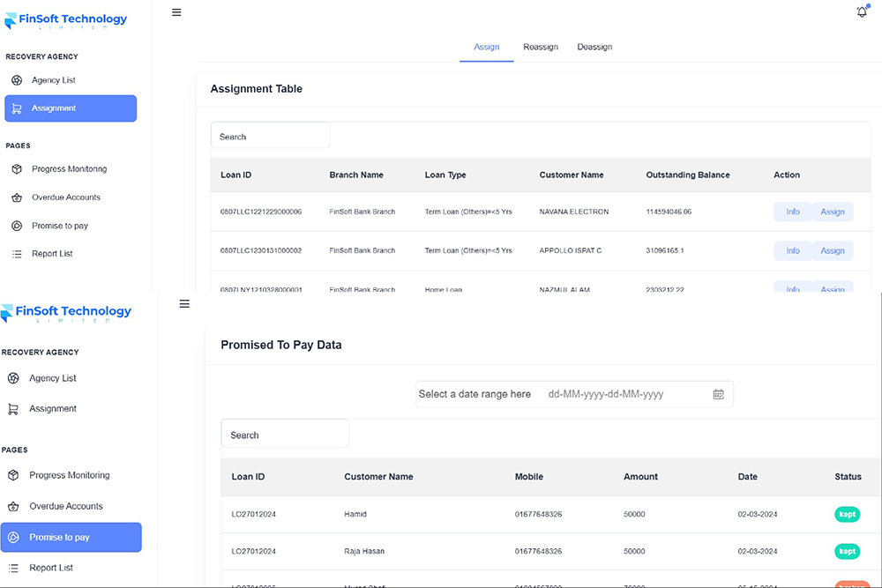This screenshot has width=882, height=588.
Task: Open notifications with the bell icon
Action: coord(863,11)
